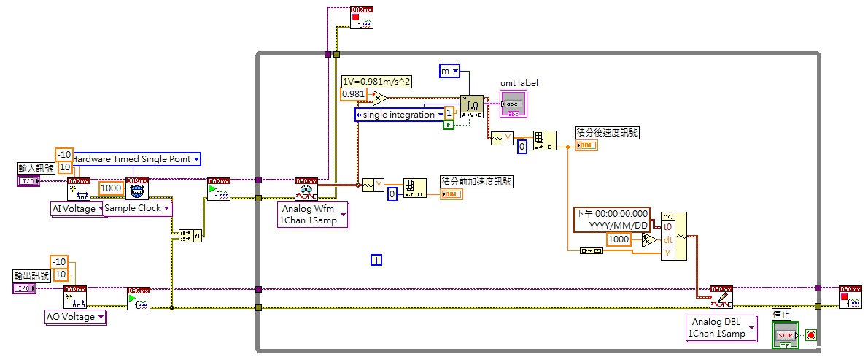Select the Merge Errors node

tap(190, 236)
